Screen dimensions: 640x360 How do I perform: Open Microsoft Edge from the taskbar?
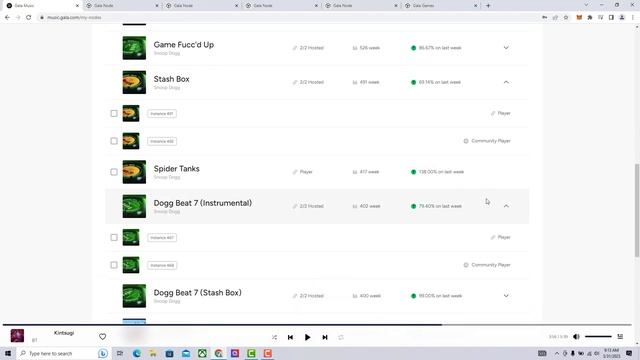pyautogui.click(x=136, y=353)
